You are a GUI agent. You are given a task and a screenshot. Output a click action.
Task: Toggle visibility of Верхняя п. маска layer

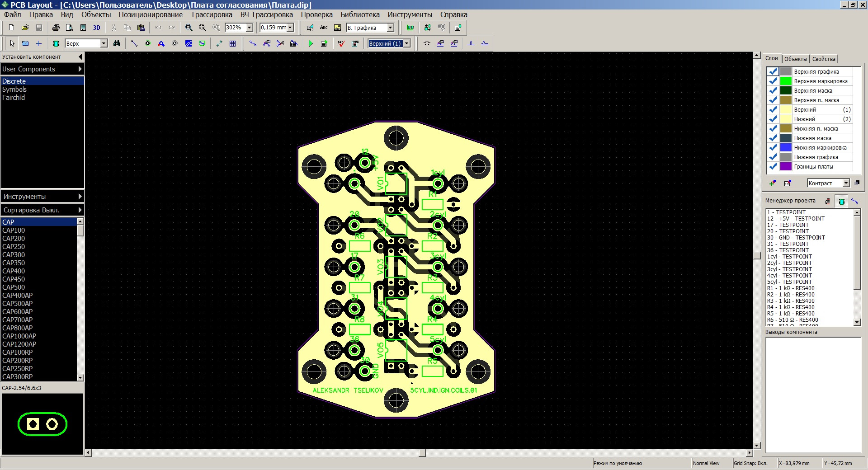click(x=773, y=100)
